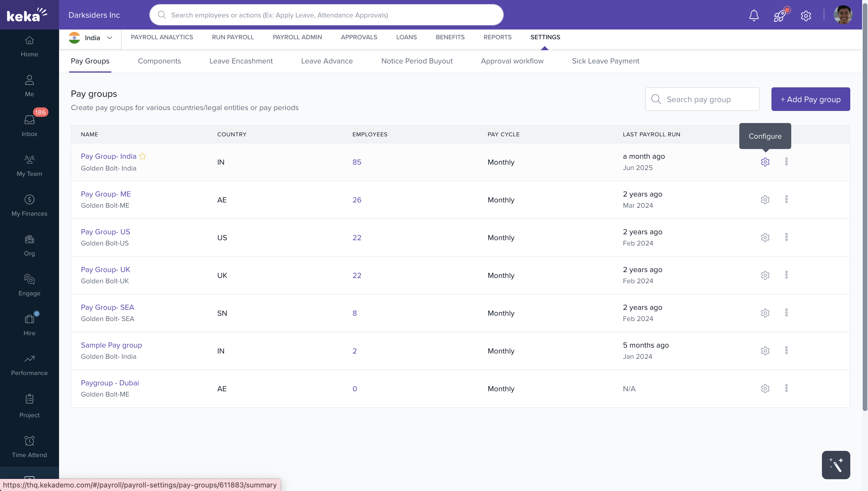Open the RUN PAYROLL menu

coord(233,37)
